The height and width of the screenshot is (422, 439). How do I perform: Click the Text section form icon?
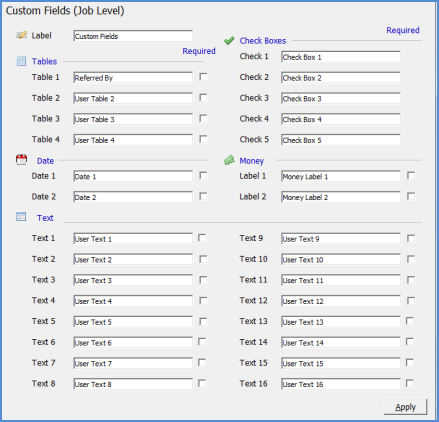[x=21, y=217]
